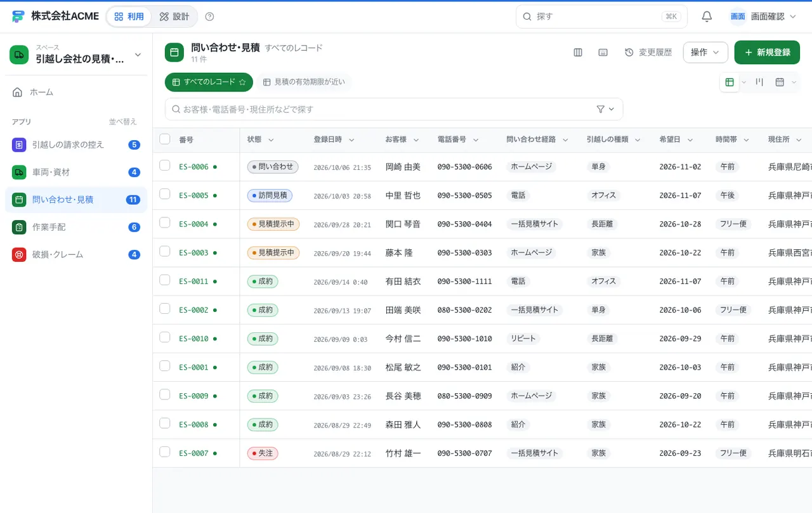This screenshot has width=812, height=513.
Task: Expand the space selector 引越し会社の見積
Action: 76,55
